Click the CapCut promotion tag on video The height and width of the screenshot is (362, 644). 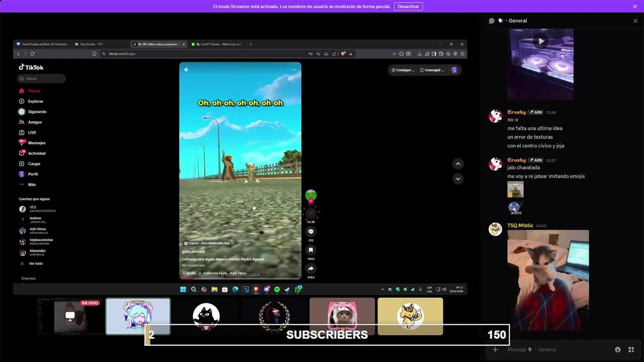click(x=207, y=243)
